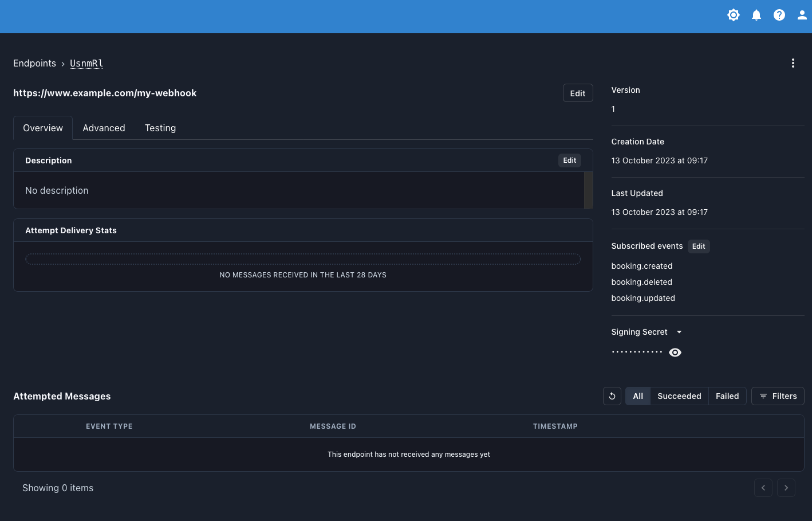Image resolution: width=812 pixels, height=521 pixels.
Task: Switch to the Advanced tab
Action: (104, 128)
